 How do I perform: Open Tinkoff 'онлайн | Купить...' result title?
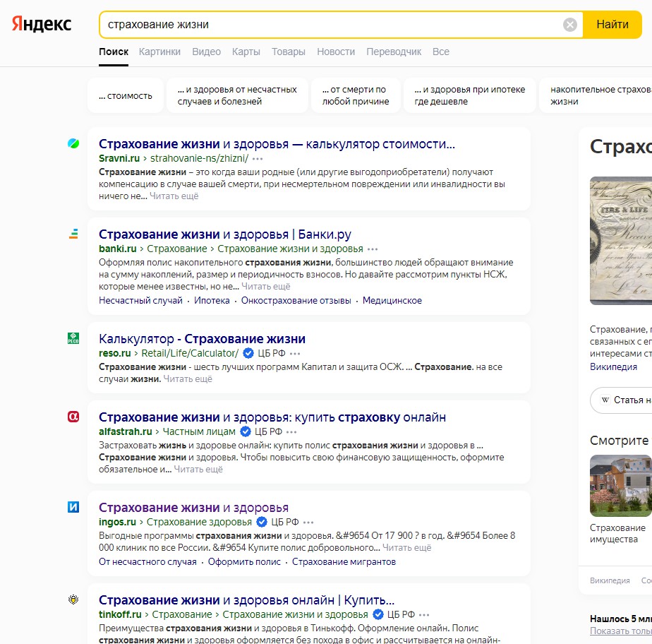[x=246, y=600]
